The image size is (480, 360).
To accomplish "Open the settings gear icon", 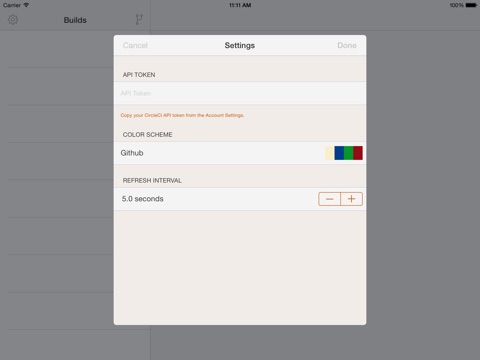I will click(x=13, y=20).
